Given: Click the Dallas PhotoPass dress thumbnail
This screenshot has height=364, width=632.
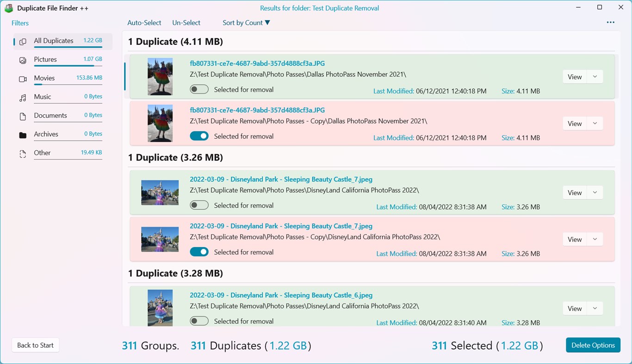Looking at the screenshot, I should (x=160, y=76).
